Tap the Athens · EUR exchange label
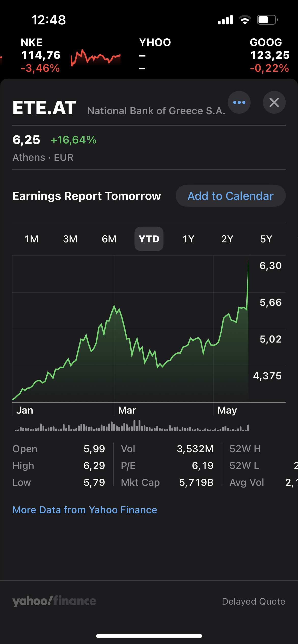This screenshot has height=644, width=298. tap(43, 157)
